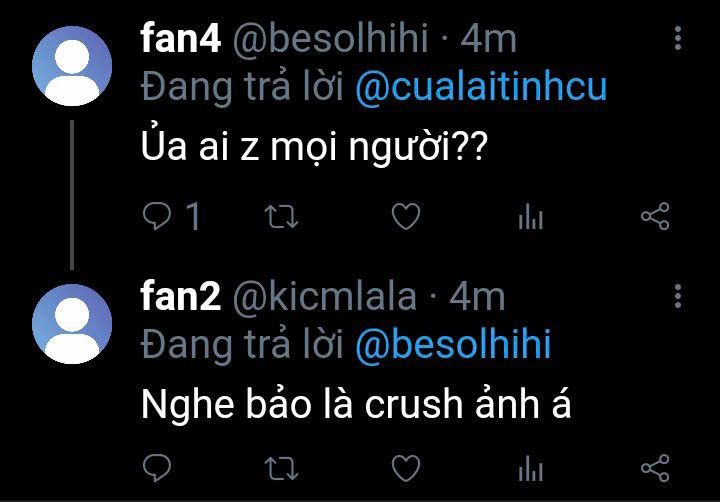View analytics for fan4's tweet
720x502 pixels.
click(x=530, y=217)
